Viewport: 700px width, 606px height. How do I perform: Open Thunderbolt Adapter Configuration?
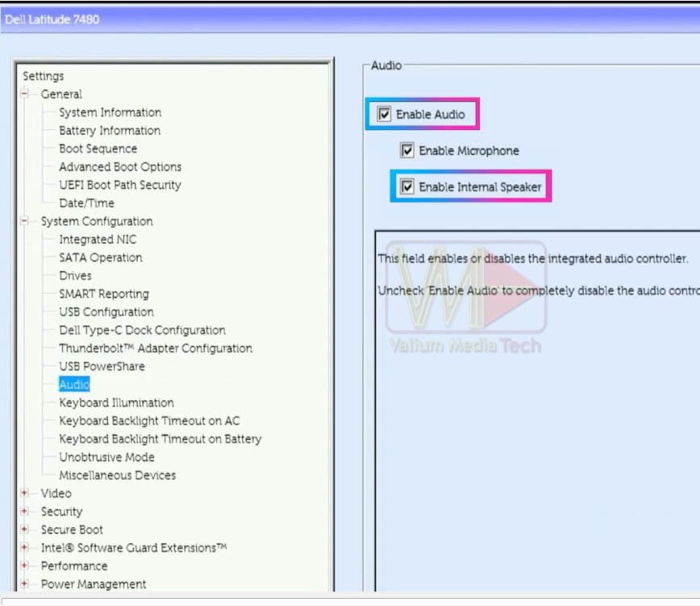pyautogui.click(x=156, y=349)
